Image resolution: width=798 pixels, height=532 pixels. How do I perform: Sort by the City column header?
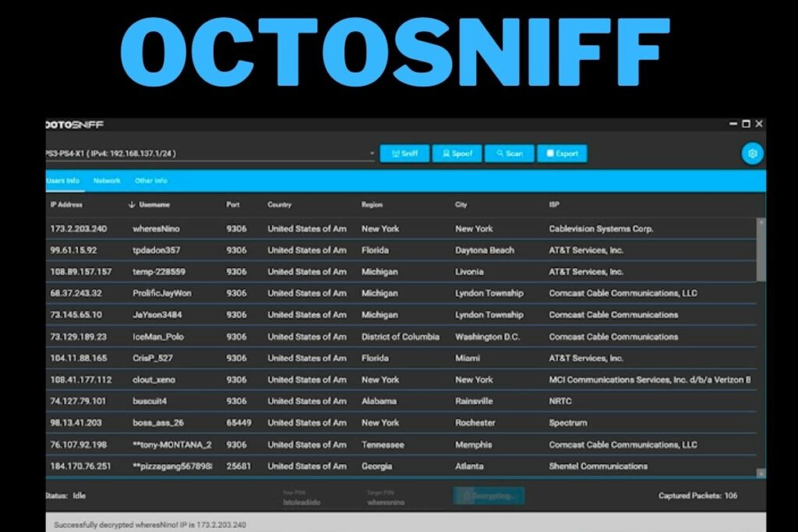pyautogui.click(x=461, y=204)
